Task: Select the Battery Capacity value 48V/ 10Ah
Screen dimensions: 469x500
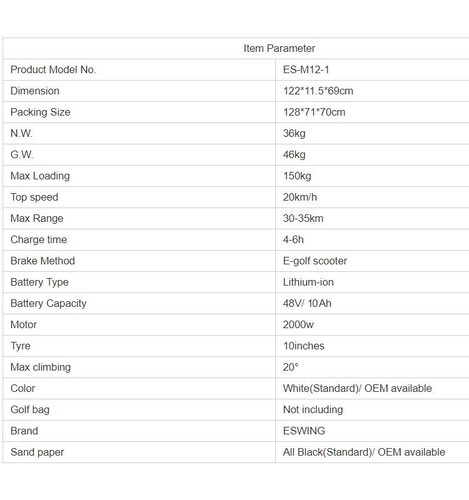Action: (307, 303)
